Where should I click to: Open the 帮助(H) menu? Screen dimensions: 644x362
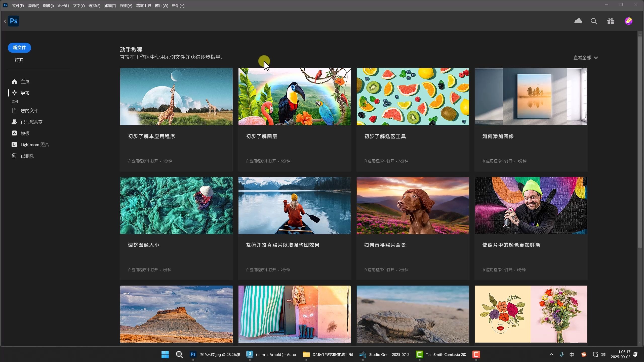coord(178,6)
